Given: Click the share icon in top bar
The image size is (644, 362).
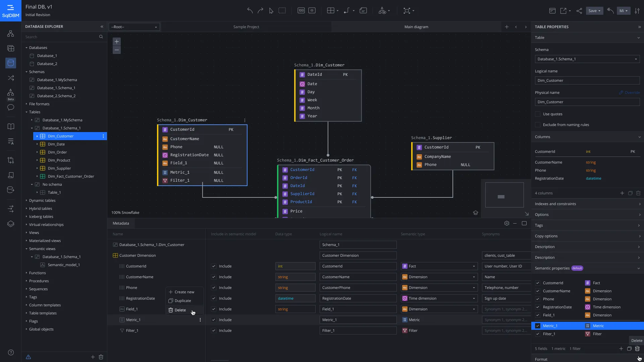Looking at the screenshot, I should coord(579,11).
